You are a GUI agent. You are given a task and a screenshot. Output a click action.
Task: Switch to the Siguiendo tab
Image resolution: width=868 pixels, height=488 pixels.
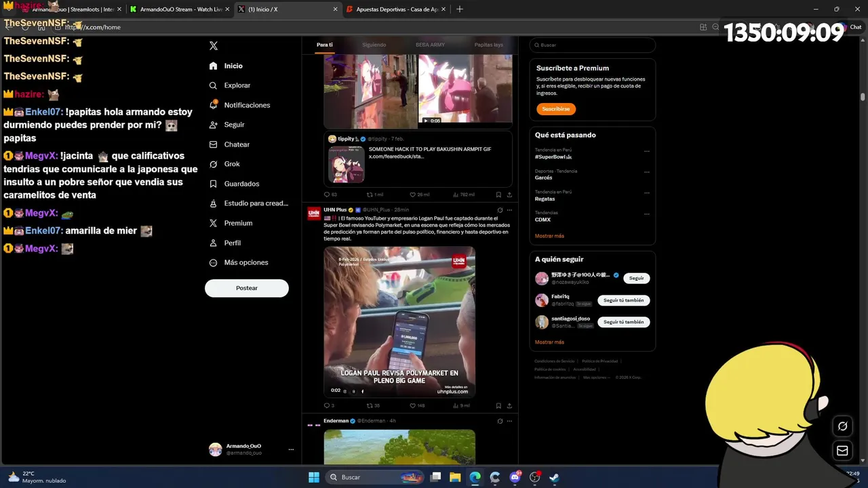point(374,45)
